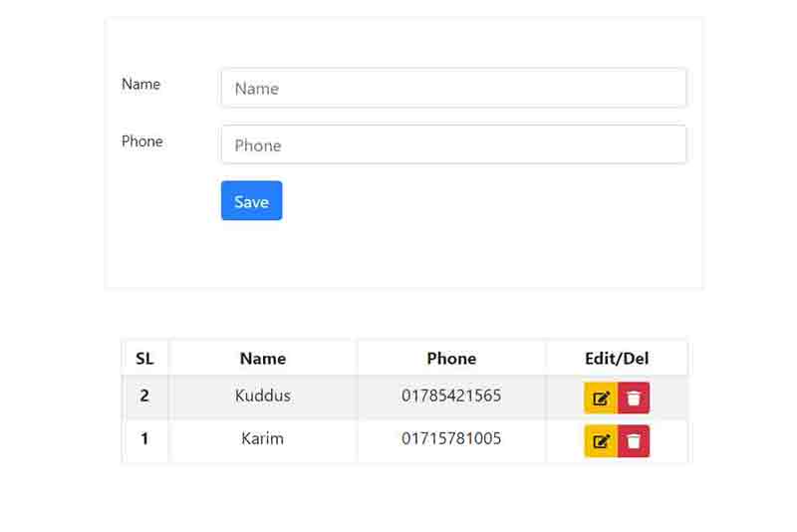Delete the Karim row using trash icon
Viewport: 797px width, 532px height.
click(x=634, y=441)
